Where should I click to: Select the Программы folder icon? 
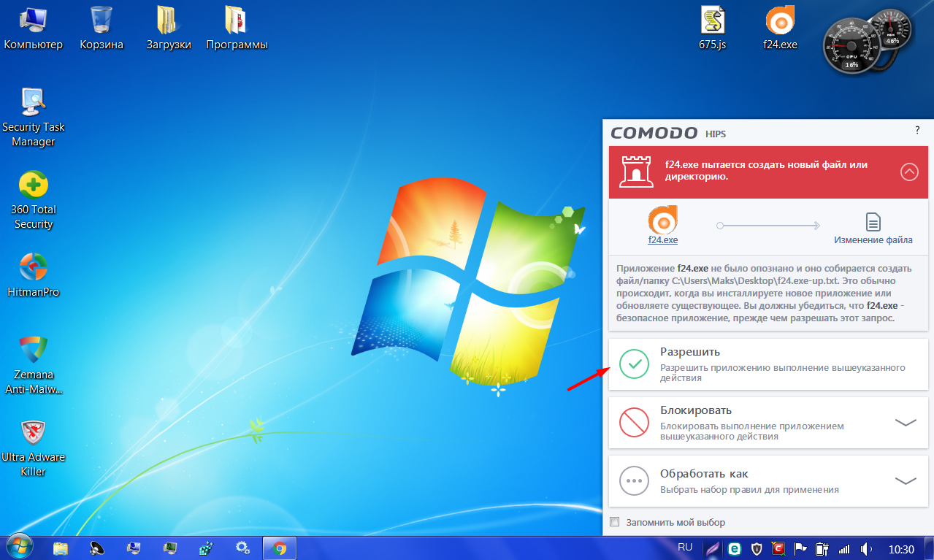[237, 28]
